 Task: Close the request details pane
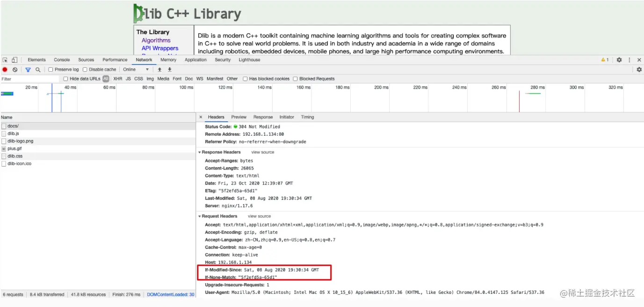tap(201, 117)
